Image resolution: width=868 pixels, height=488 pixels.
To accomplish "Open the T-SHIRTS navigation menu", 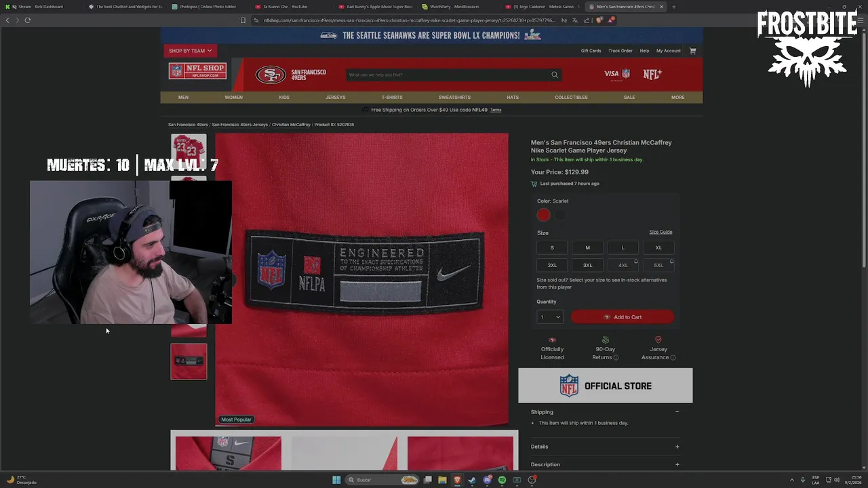I will pos(392,97).
